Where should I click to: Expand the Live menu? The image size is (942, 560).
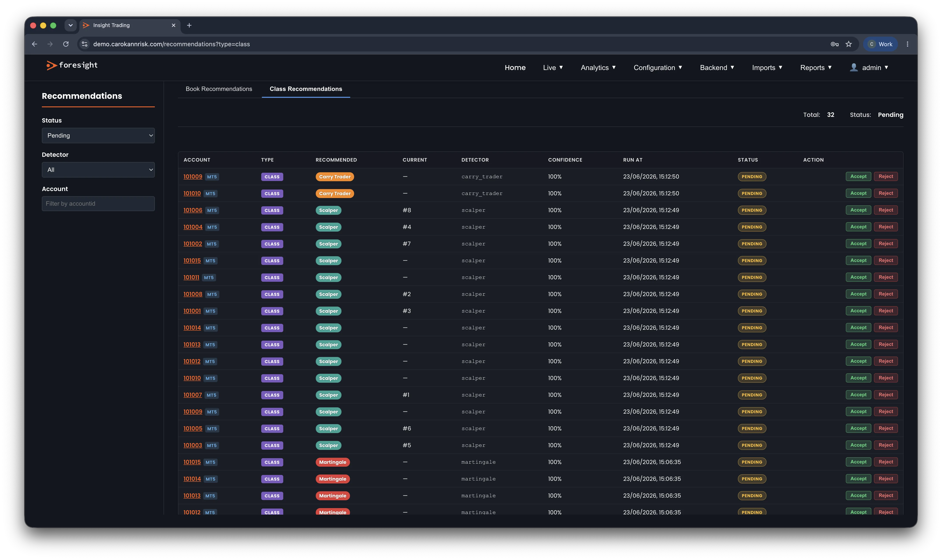[x=553, y=68]
